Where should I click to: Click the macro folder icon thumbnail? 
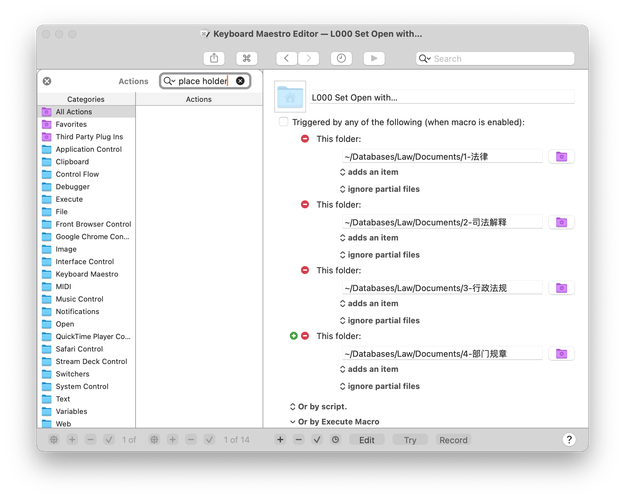pos(290,96)
